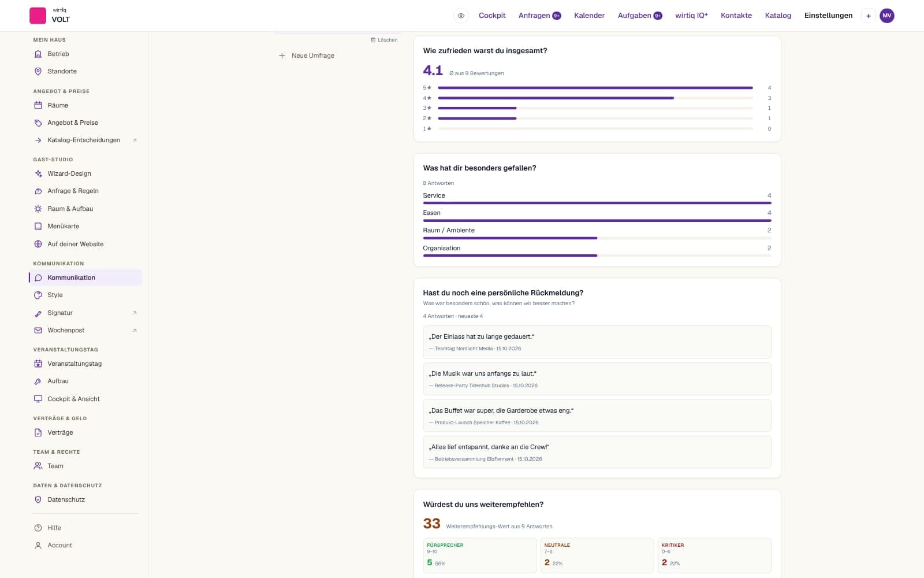Switch to the Kalender tab
The height and width of the screenshot is (578, 924).
589,16
